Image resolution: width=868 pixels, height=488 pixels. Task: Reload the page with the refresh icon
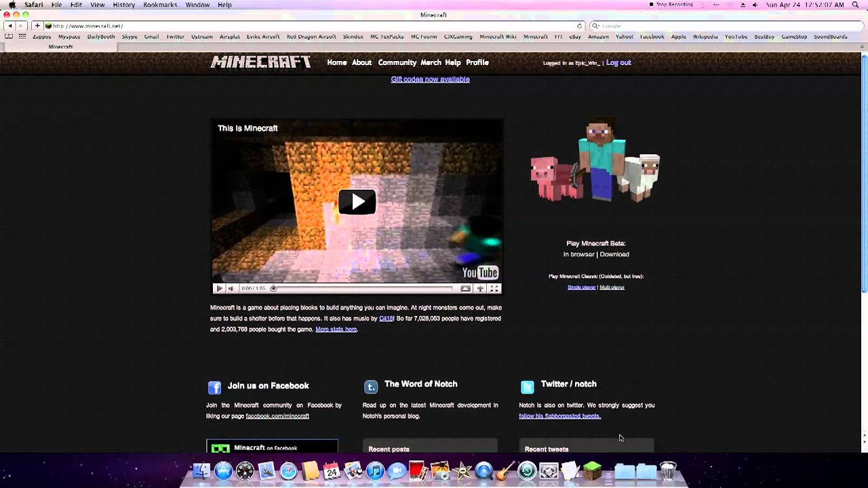[x=579, y=26]
